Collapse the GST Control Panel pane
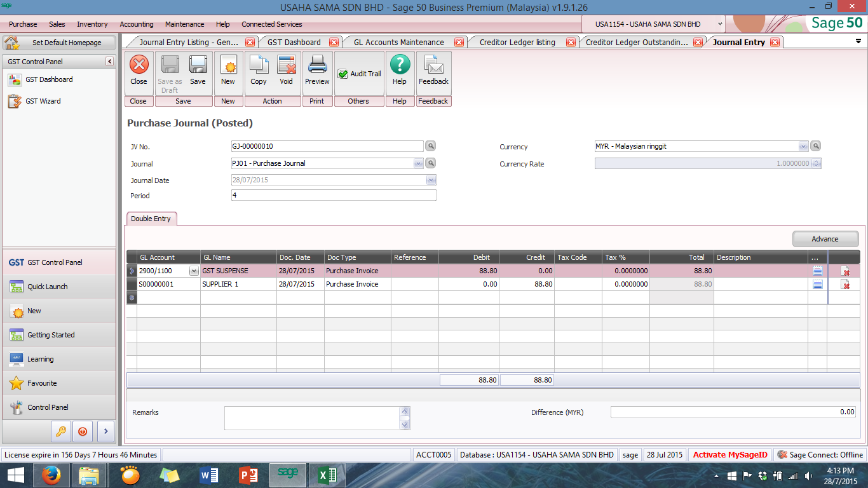This screenshot has width=868, height=488. [x=109, y=62]
